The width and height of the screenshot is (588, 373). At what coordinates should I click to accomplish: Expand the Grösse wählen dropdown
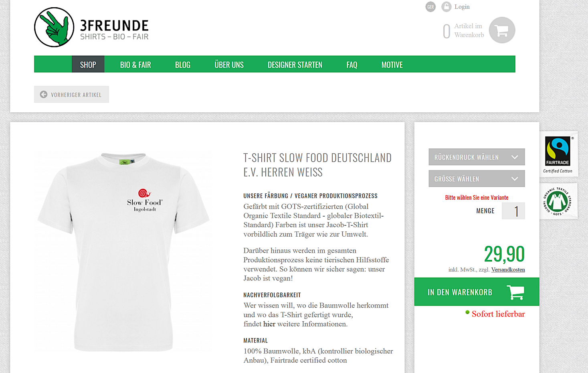[x=477, y=179]
